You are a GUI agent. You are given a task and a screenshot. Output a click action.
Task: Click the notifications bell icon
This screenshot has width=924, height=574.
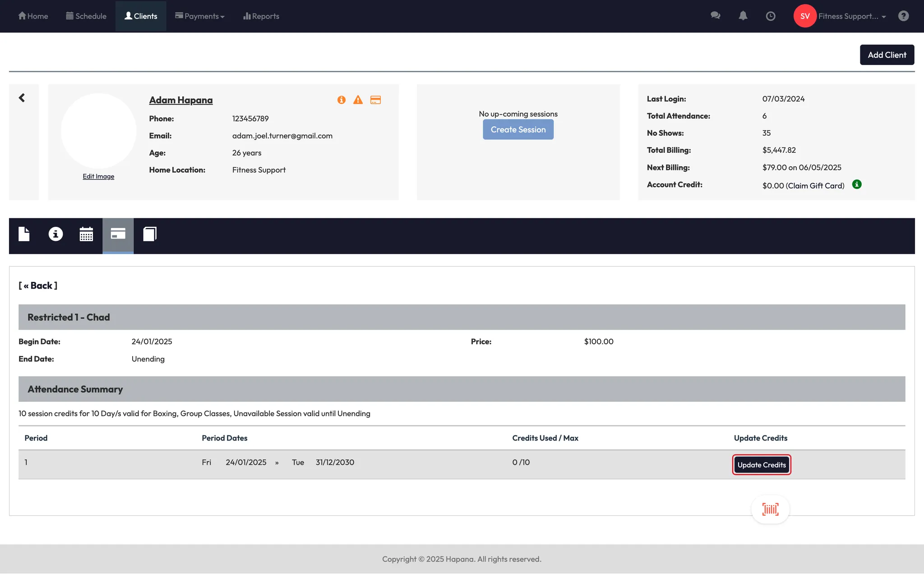tap(743, 16)
